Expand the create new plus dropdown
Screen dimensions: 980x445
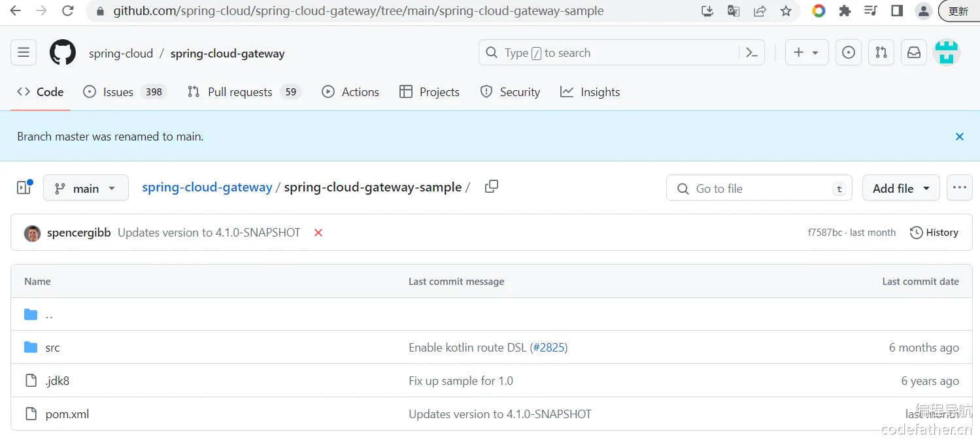point(807,53)
